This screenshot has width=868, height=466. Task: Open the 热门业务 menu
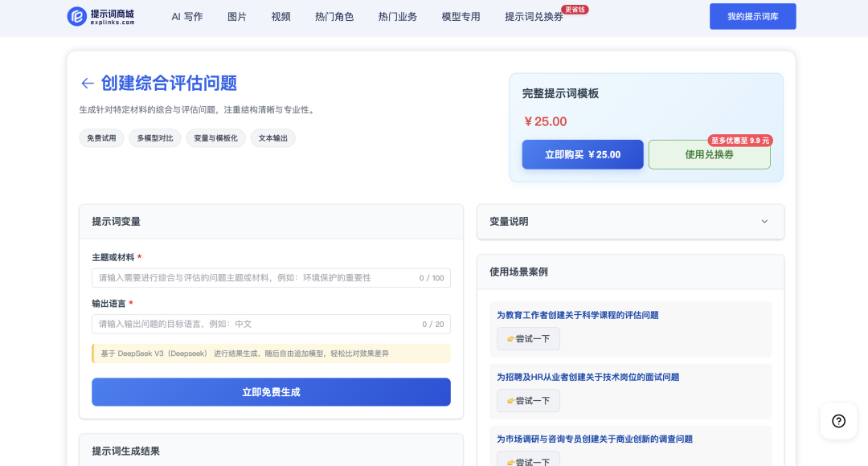(x=398, y=17)
